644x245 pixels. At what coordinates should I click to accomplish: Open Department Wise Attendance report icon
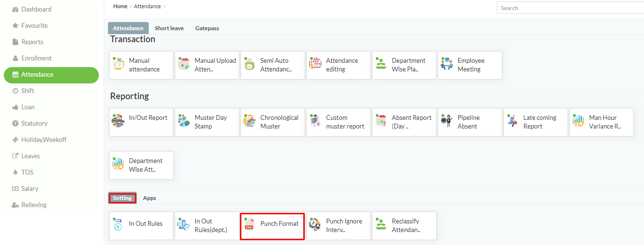(x=118, y=164)
